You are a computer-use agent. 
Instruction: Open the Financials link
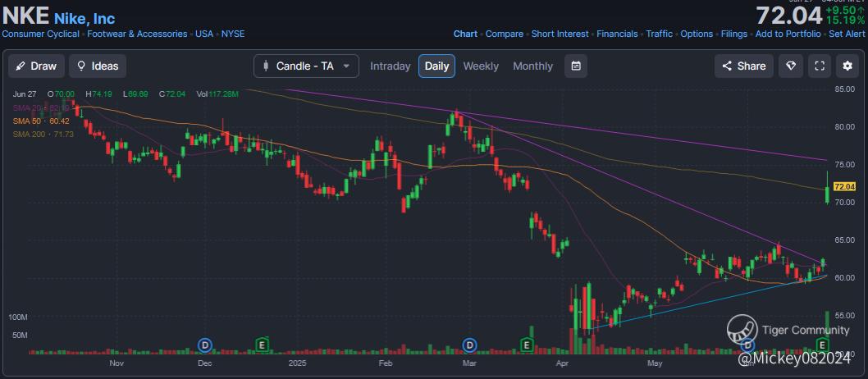pos(617,34)
